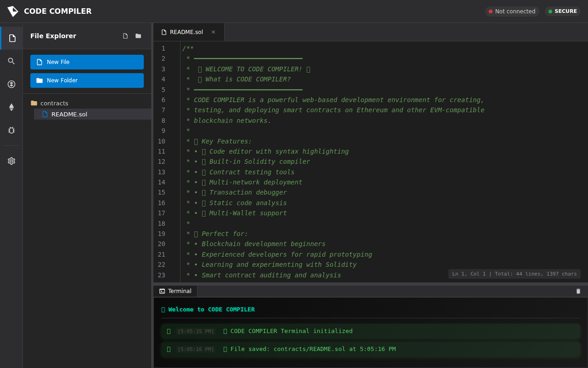Click the 'WELCOME TO CODE COMPILER!' comment line
588x368 pixels.
[248, 69]
